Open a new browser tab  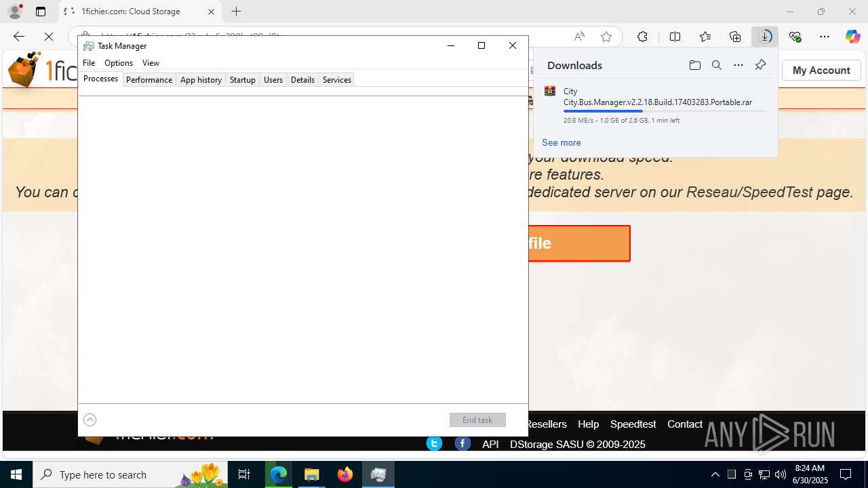point(236,12)
